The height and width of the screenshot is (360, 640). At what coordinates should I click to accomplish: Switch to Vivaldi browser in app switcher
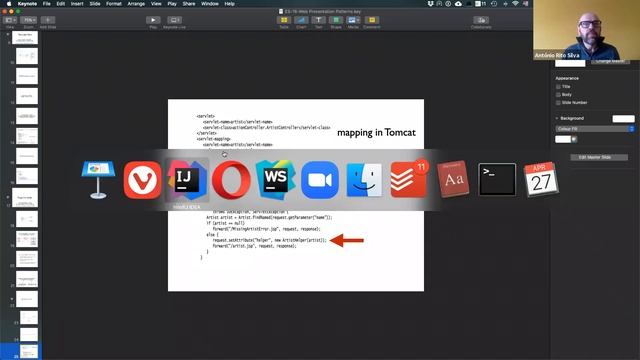tap(142, 180)
